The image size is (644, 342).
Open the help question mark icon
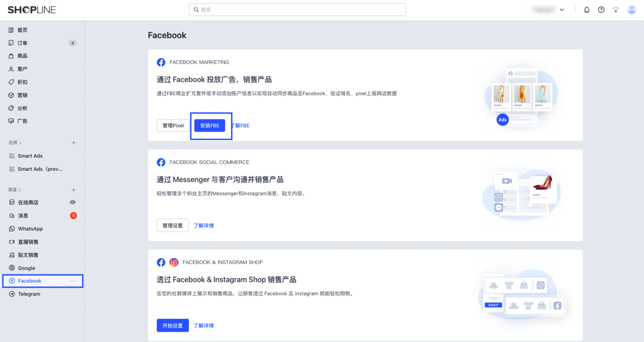click(601, 10)
